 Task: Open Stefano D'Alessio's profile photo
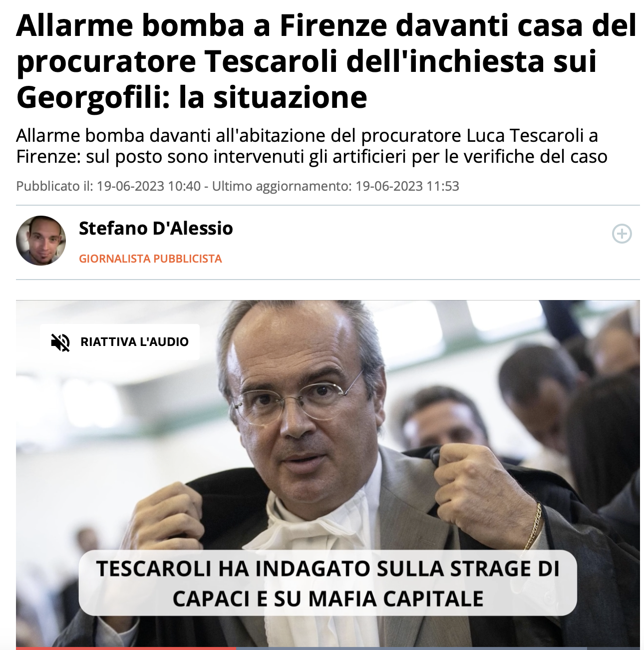point(41,241)
